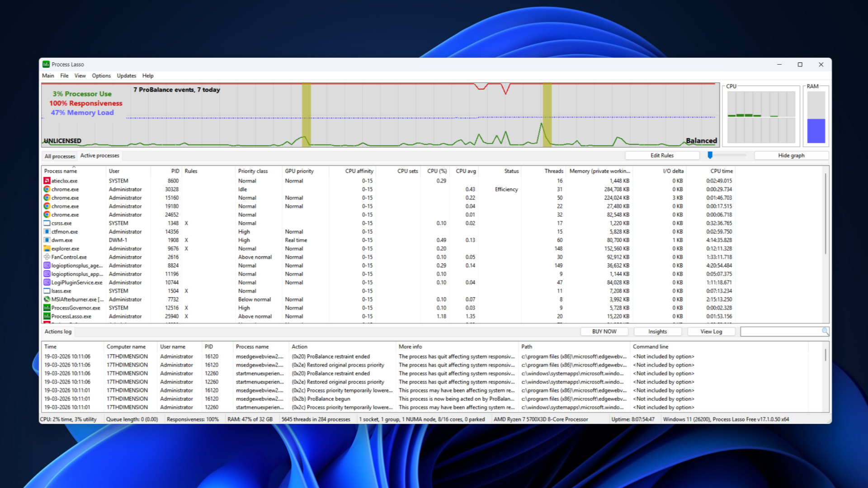This screenshot has width=868, height=488.
Task: Sort by the CPU time column header
Action: [x=711, y=171]
